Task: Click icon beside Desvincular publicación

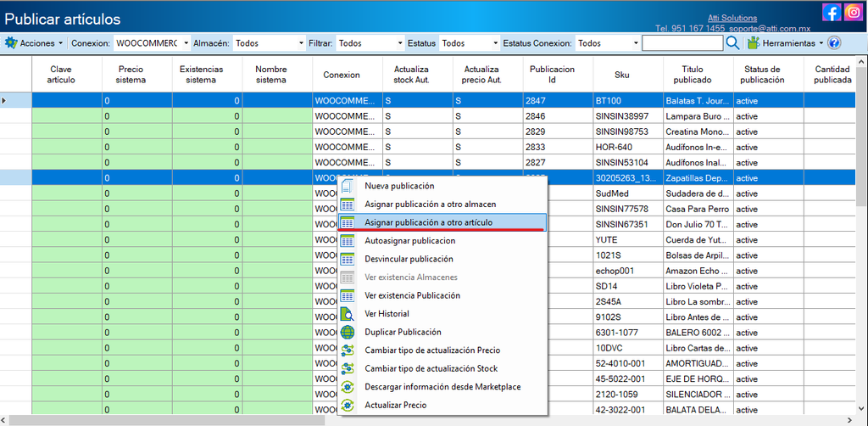Action: click(x=347, y=260)
